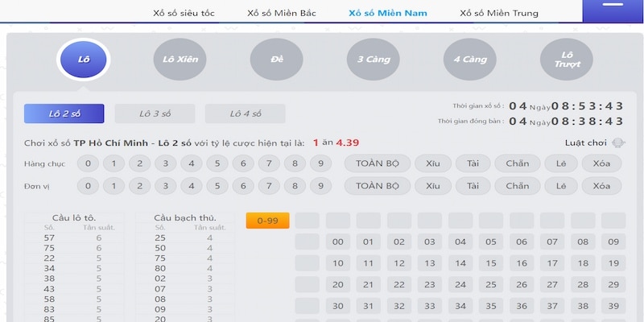This screenshot has width=644, height=322.
Task: Click Xóa in Đơn vị row
Action: [601, 186]
